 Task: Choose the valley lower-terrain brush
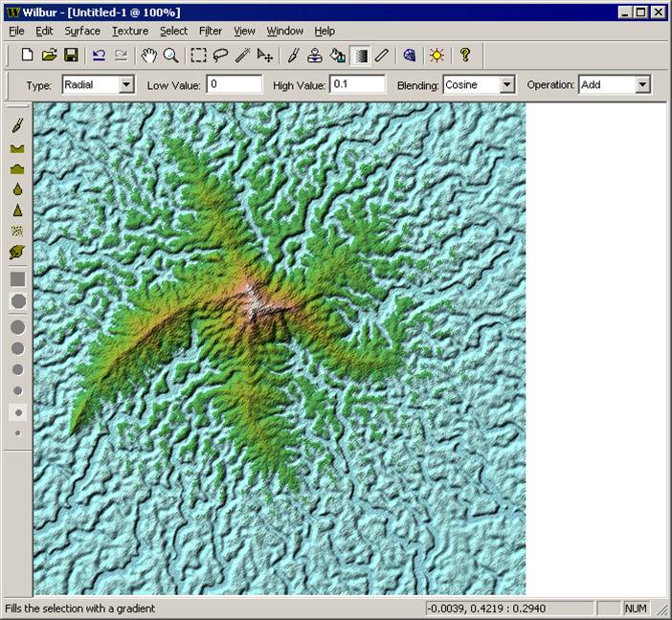(17, 148)
